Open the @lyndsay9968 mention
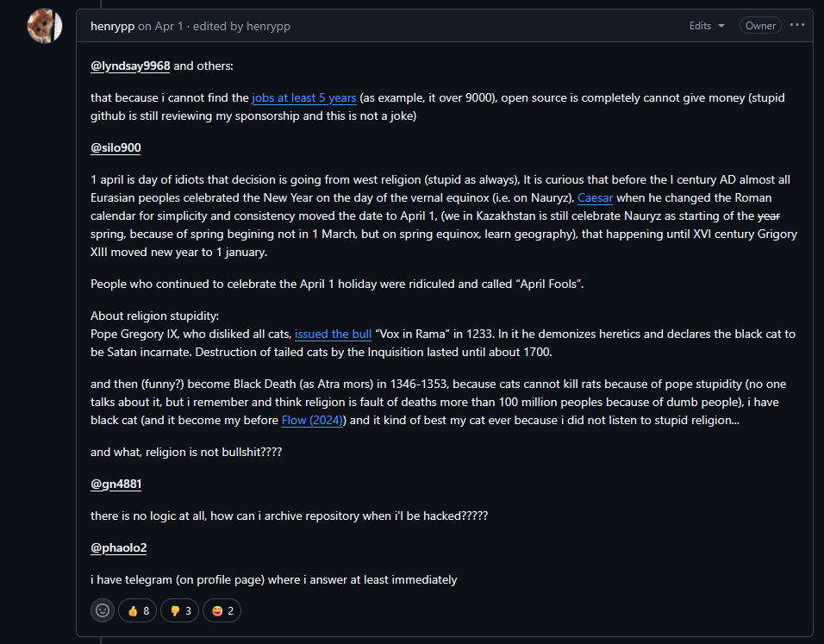824x644 pixels. point(130,66)
